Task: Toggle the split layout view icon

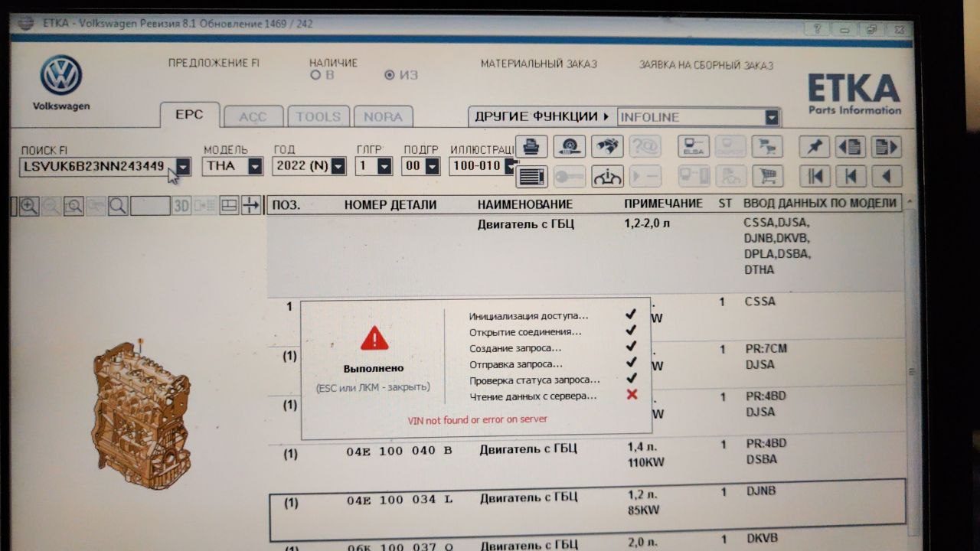Action: [229, 205]
